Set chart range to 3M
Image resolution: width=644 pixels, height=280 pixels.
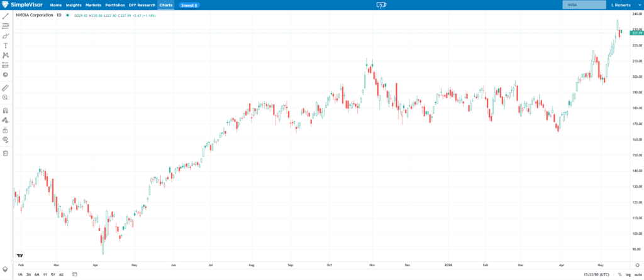tap(28, 274)
